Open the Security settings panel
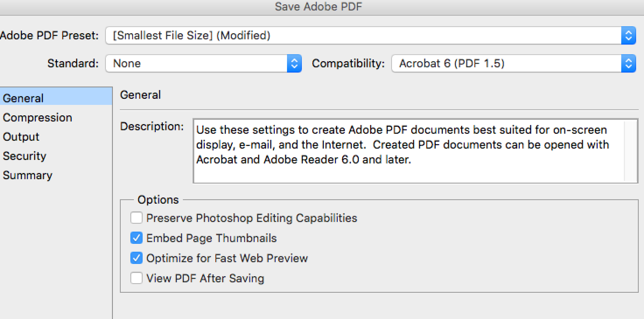This screenshot has height=319, width=644. pos(24,156)
